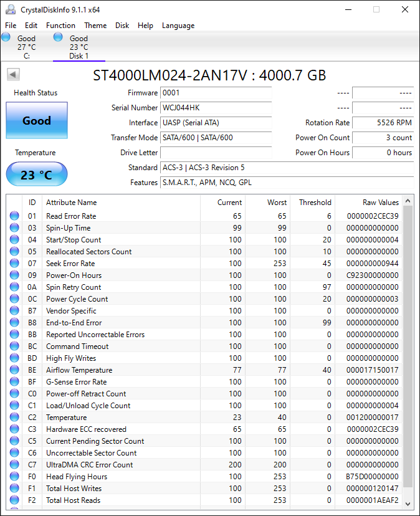
Task: Select the Disk 1 status orb
Action: pyautogui.click(x=58, y=37)
